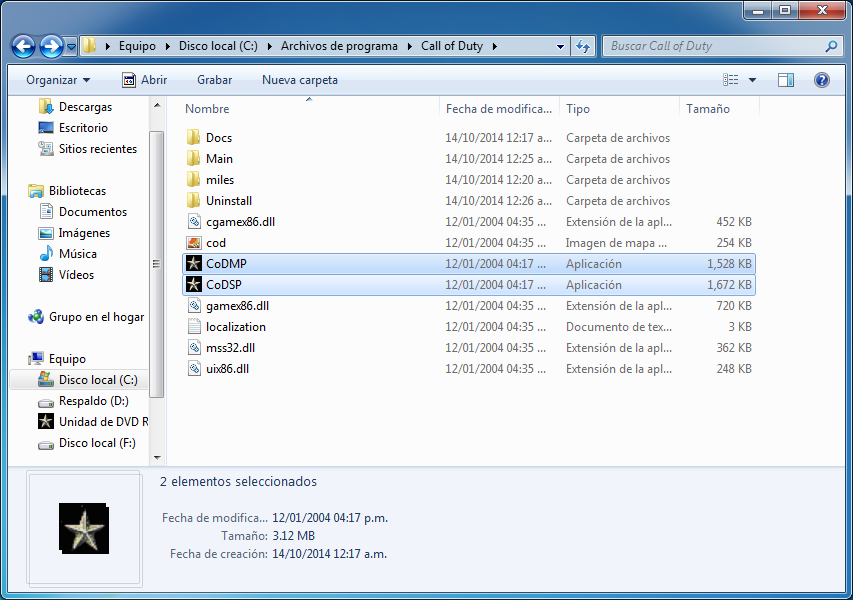Select the miles folder icon

tap(194, 180)
